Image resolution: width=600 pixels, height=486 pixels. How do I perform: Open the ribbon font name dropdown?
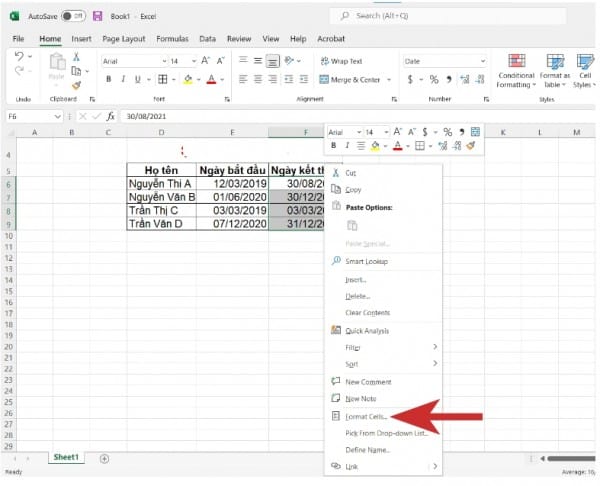click(164, 61)
